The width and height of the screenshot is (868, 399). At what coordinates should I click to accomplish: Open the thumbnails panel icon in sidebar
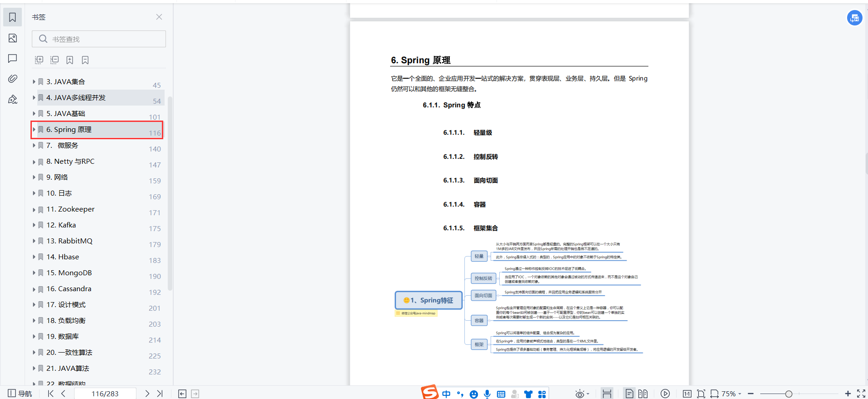13,38
